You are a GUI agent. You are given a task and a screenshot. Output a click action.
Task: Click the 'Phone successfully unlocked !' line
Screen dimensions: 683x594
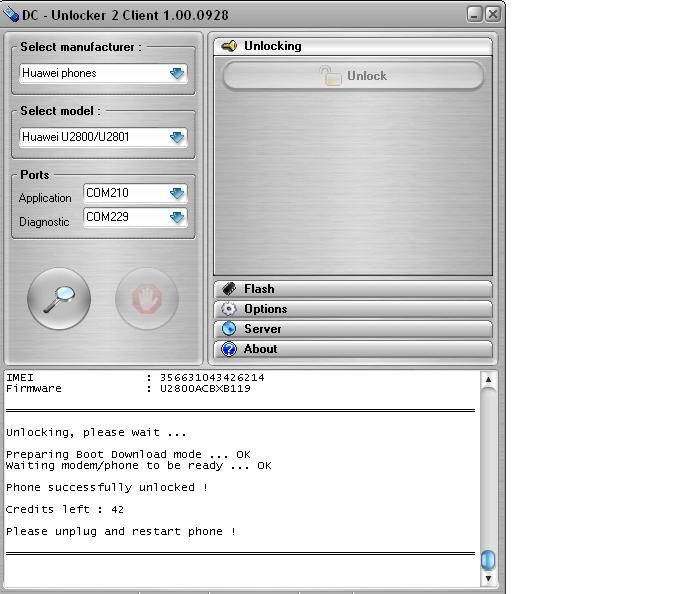pyautogui.click(x=107, y=487)
